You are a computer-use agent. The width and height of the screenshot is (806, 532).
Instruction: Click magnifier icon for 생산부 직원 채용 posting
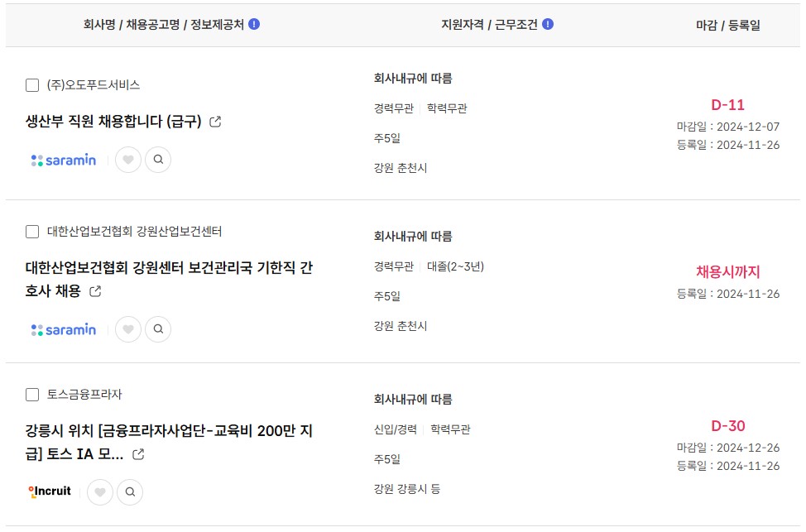click(x=158, y=160)
